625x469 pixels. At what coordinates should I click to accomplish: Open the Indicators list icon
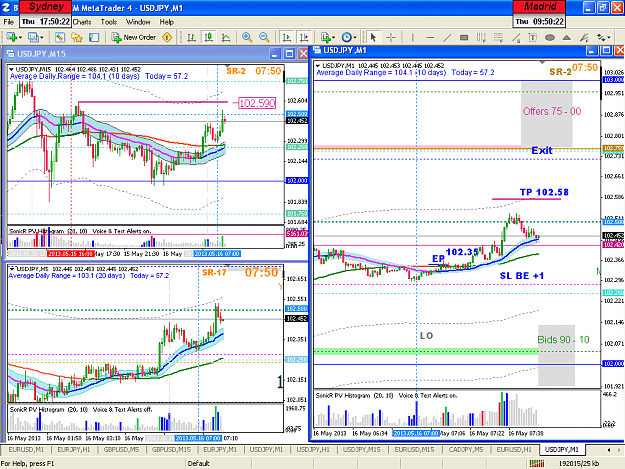326,37
